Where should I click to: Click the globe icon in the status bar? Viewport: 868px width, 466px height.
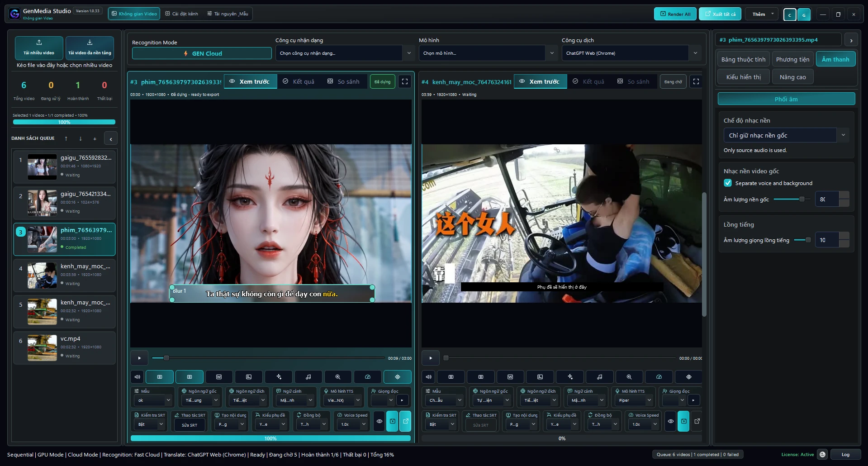click(x=823, y=454)
